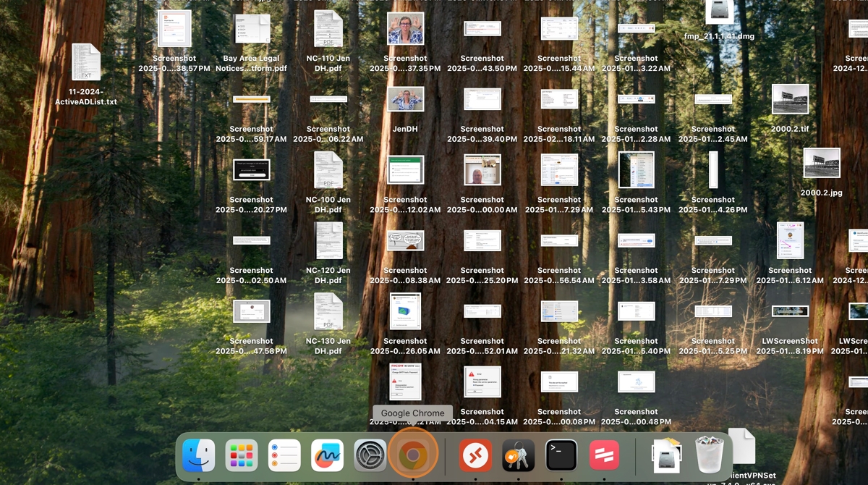The height and width of the screenshot is (485, 868).
Task: Click the 'Screenshot 2025-0....04.15 AM' file name
Action: click(482, 416)
